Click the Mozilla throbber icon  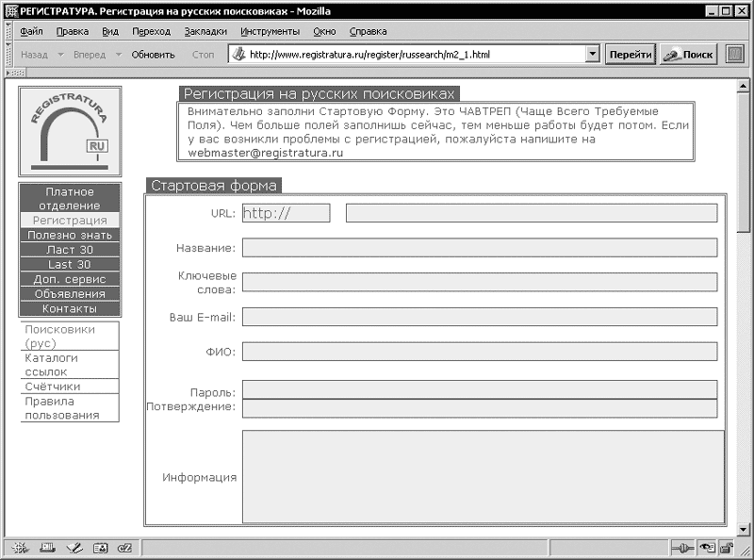click(x=735, y=54)
